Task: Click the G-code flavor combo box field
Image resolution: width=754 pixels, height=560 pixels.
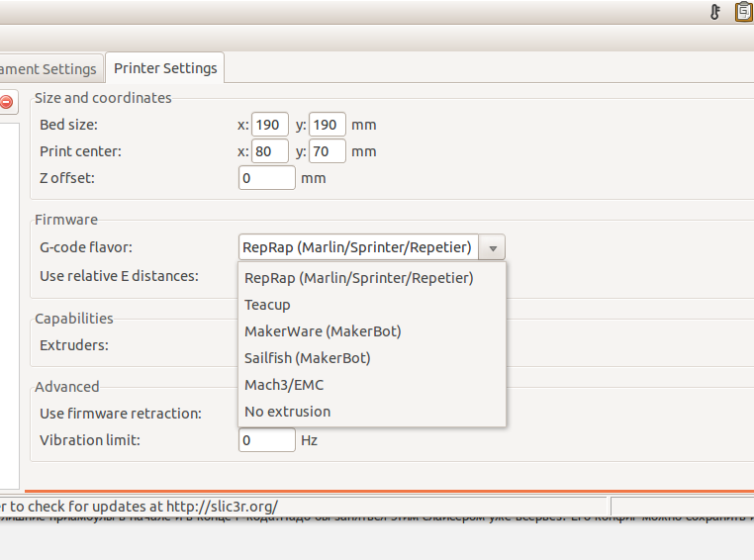Action: click(x=358, y=247)
